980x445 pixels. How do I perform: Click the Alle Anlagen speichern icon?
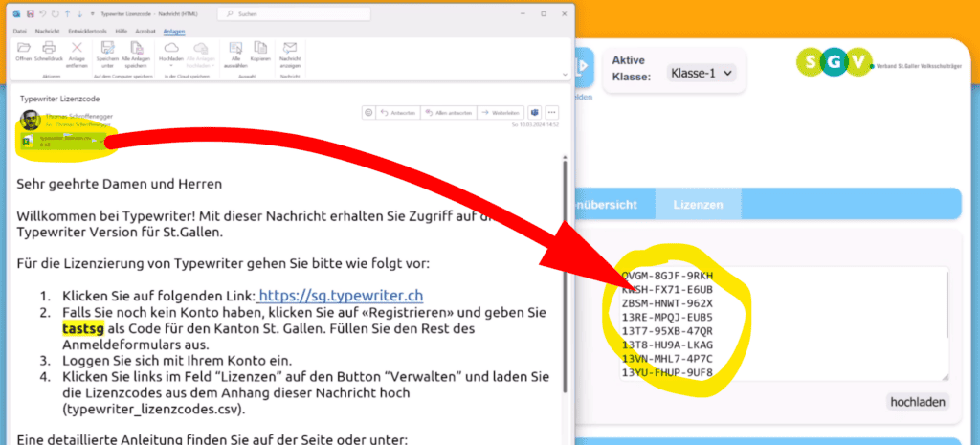click(136, 48)
